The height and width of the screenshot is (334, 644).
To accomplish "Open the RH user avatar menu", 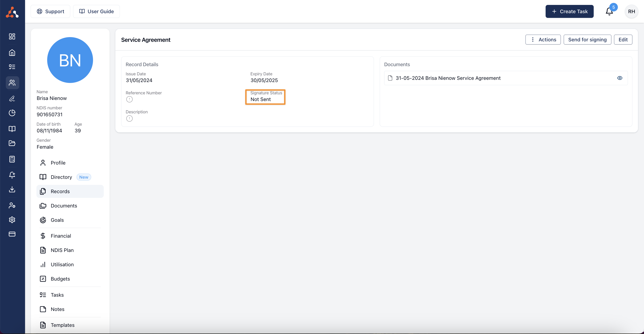I will [x=631, y=11].
